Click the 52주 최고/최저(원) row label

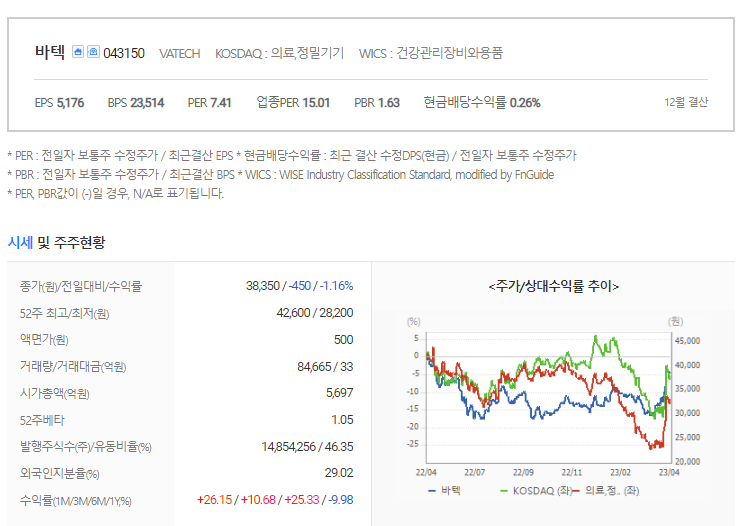click(x=65, y=314)
